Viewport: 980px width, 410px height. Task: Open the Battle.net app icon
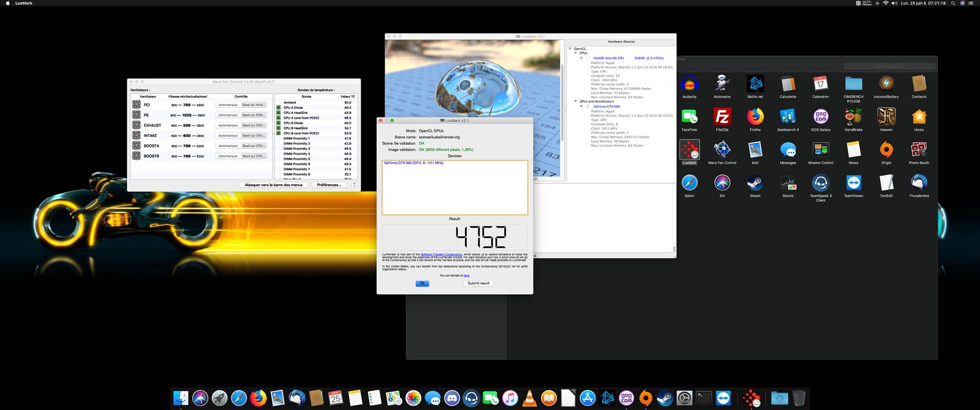[755, 84]
